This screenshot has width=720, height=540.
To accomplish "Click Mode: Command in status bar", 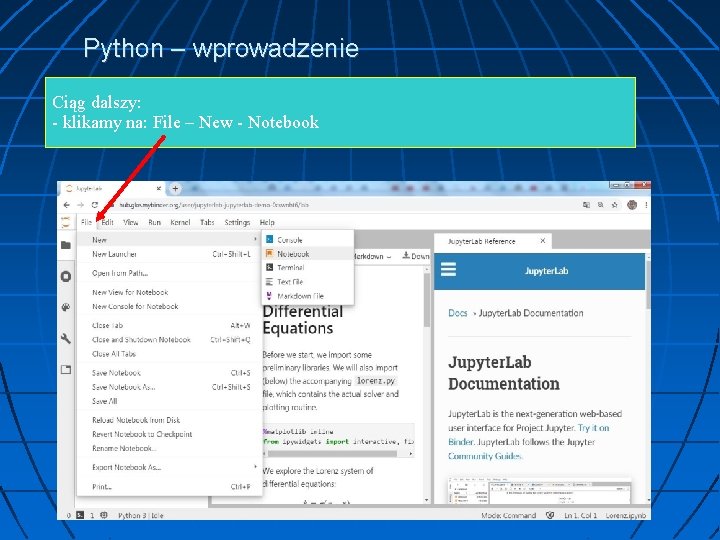I will (508, 515).
